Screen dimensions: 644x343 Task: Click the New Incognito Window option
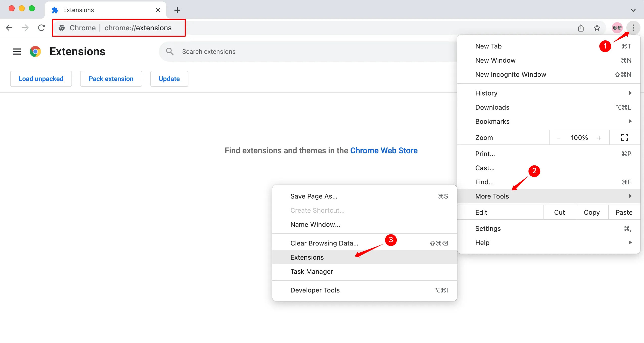click(x=511, y=75)
